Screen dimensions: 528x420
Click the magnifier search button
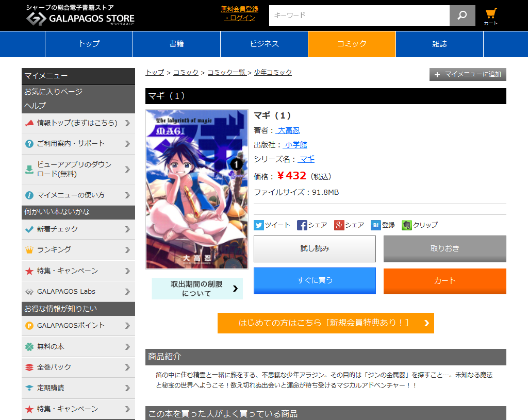tap(463, 15)
